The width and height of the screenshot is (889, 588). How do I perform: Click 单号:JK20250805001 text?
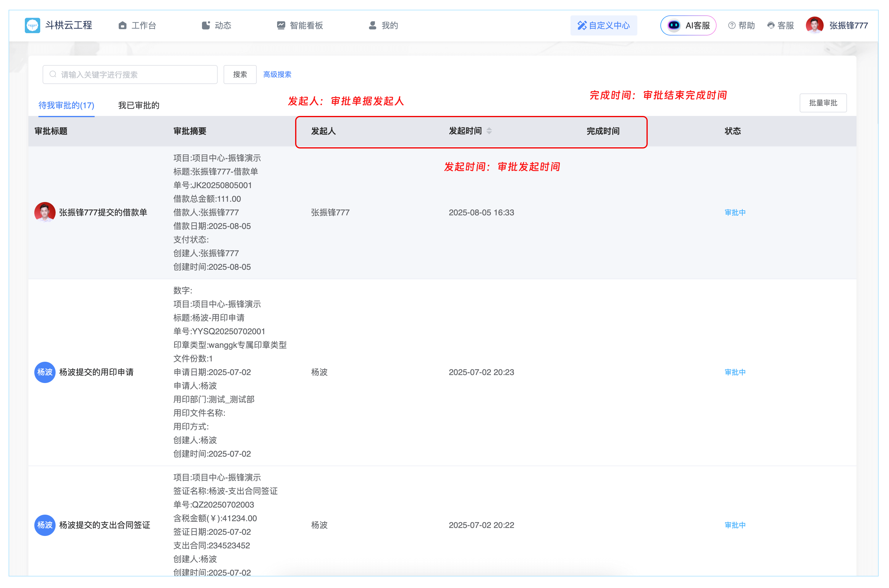(213, 185)
